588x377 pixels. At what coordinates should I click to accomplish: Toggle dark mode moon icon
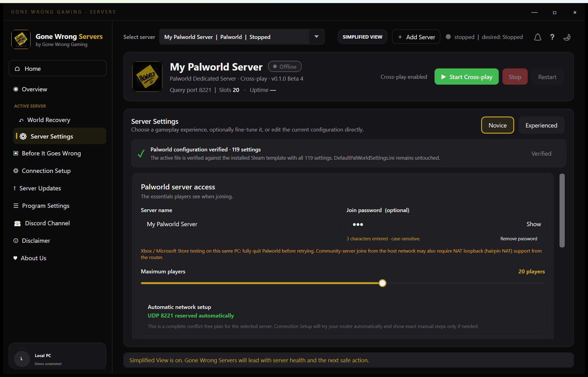567,37
